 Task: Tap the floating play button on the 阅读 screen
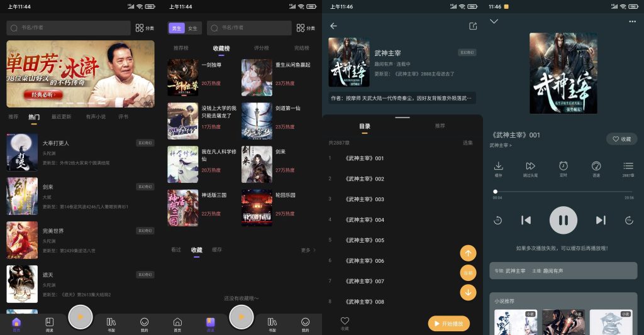[x=241, y=317]
